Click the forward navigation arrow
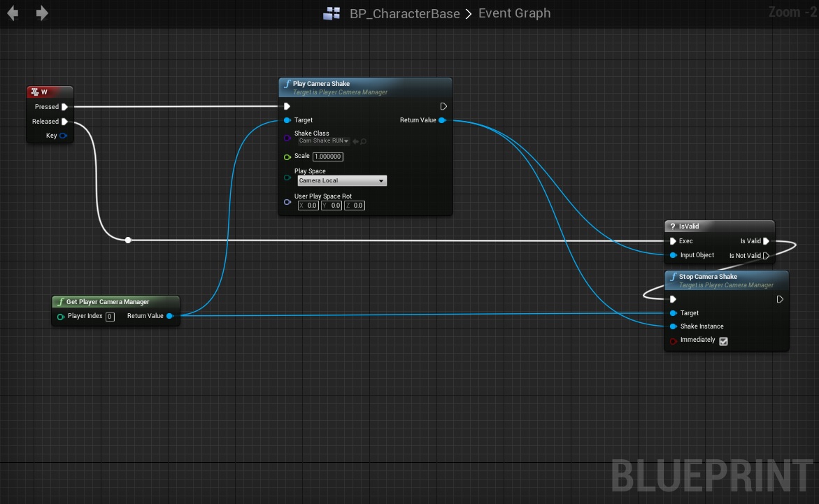819x504 pixels. pos(42,13)
